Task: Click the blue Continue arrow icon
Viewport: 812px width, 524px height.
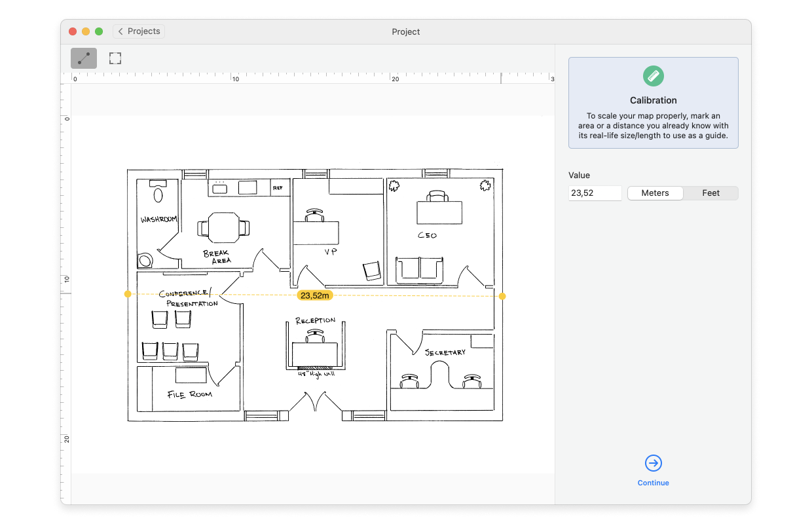Action: [653, 463]
